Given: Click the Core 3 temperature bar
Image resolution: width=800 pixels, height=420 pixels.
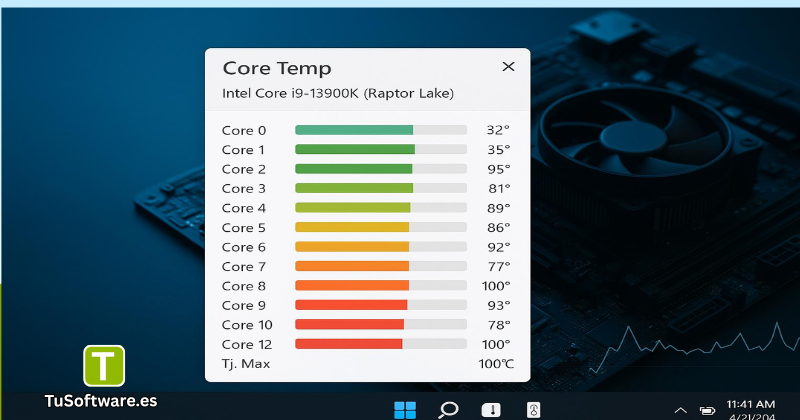Looking at the screenshot, I should [381, 188].
